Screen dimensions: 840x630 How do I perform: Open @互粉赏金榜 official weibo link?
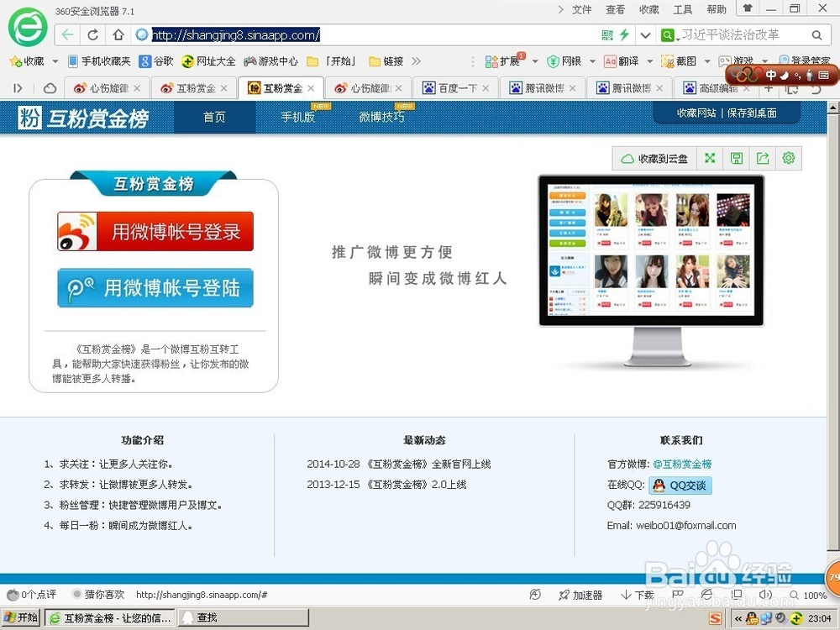click(682, 464)
